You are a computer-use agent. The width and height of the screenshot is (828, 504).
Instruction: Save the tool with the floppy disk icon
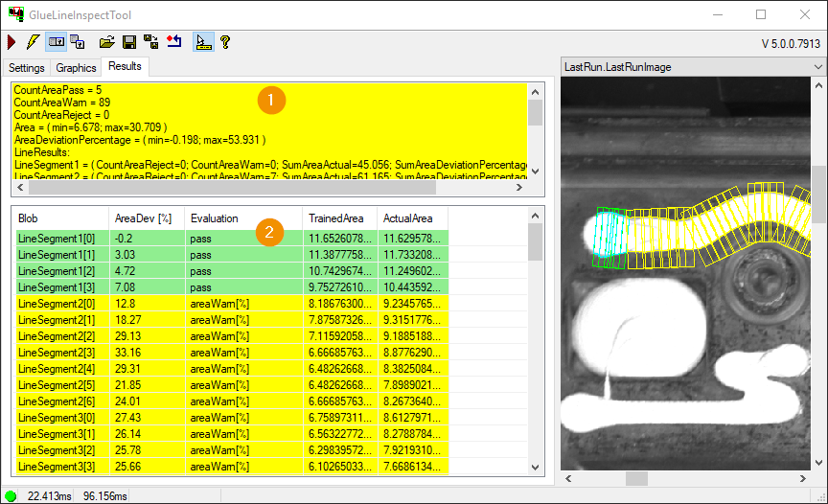(x=128, y=42)
